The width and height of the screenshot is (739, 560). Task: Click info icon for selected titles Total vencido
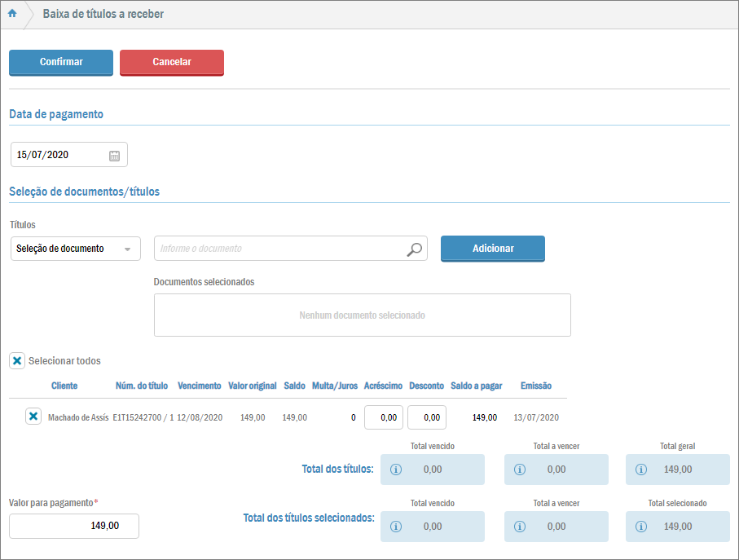[397, 527]
